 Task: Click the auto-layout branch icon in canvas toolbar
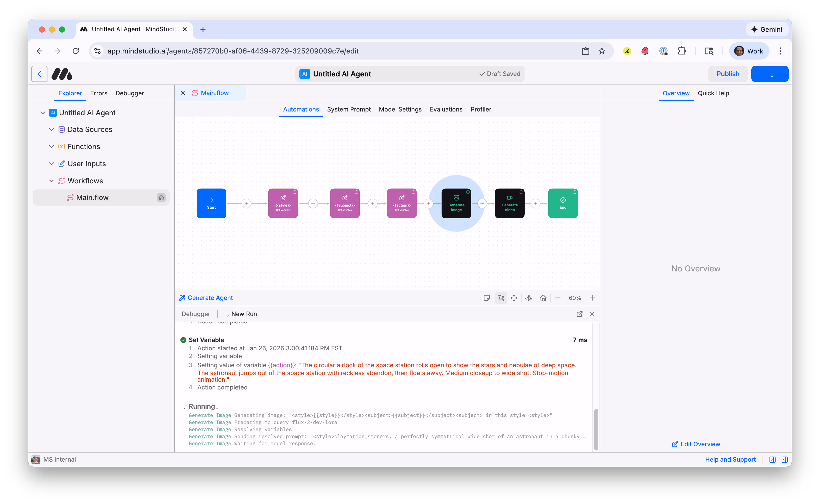[x=528, y=298]
